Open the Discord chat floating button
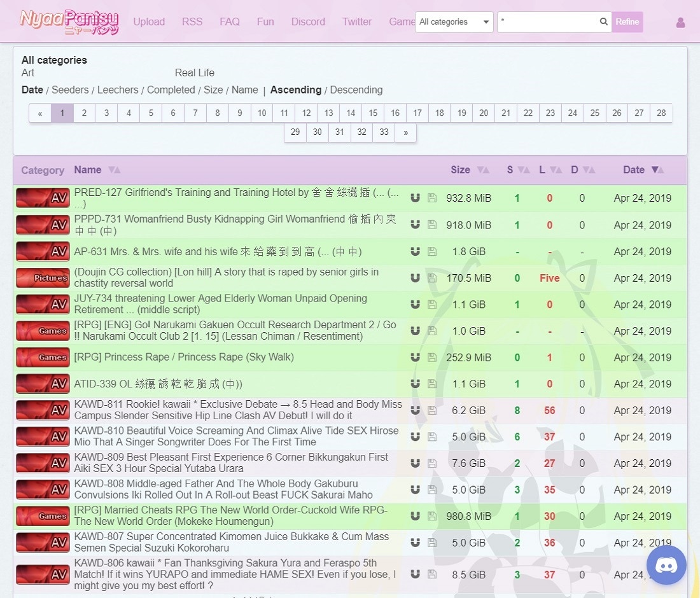The height and width of the screenshot is (598, 700). tap(666, 565)
